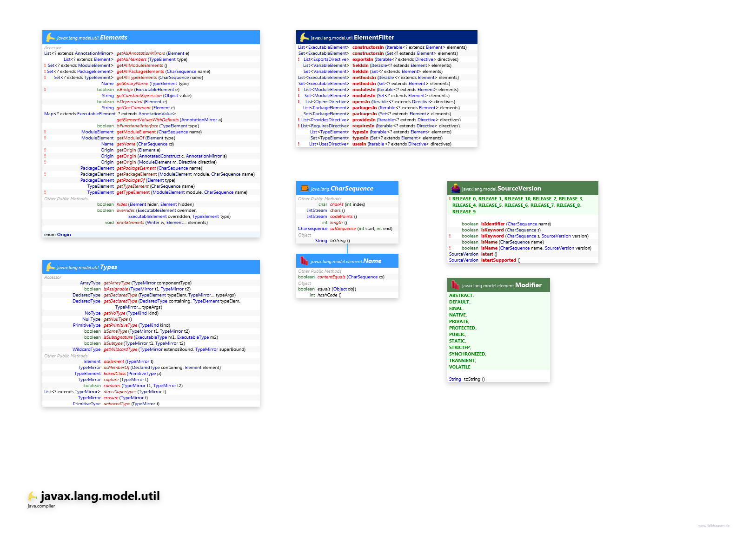This screenshot has height=547, width=756.
Task: Click the SourceVersion enum header icon
Action: [x=456, y=188]
